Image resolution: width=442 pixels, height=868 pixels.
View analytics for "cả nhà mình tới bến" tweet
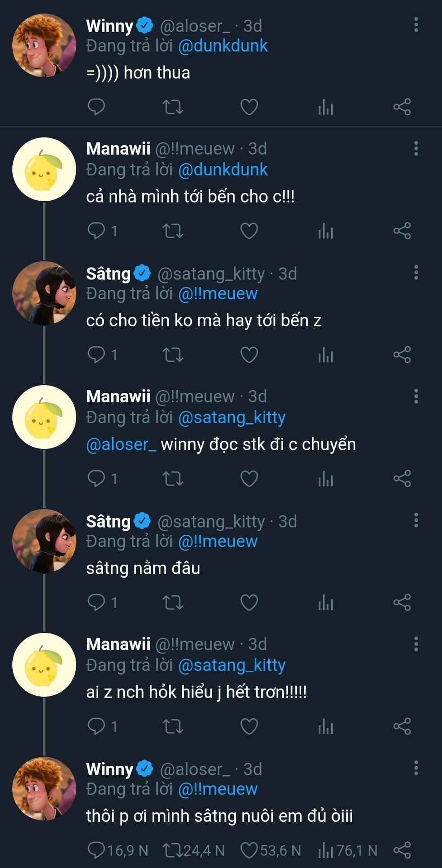(x=325, y=231)
